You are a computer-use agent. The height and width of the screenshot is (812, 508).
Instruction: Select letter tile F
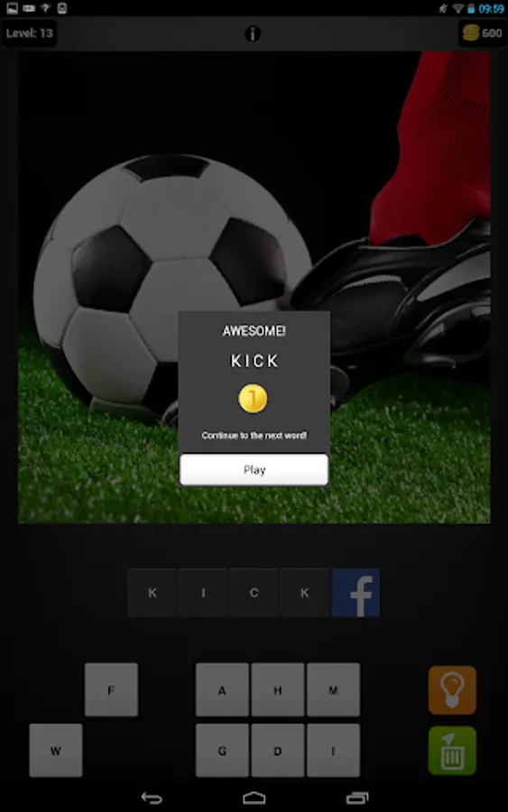pos(111,690)
